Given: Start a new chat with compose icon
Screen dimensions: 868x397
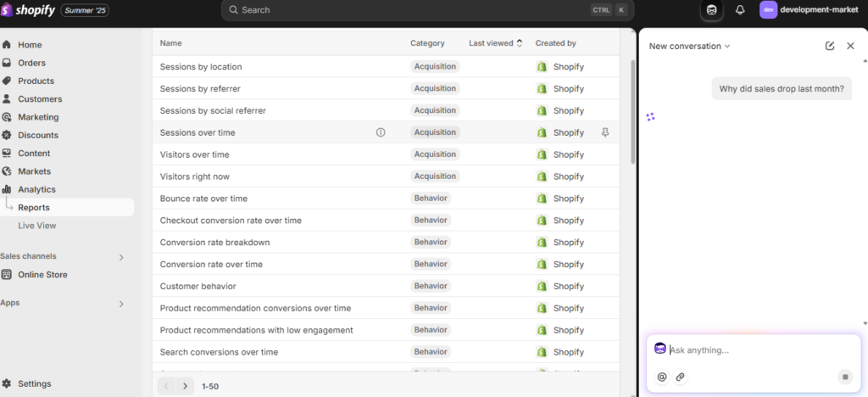Looking at the screenshot, I should [829, 46].
